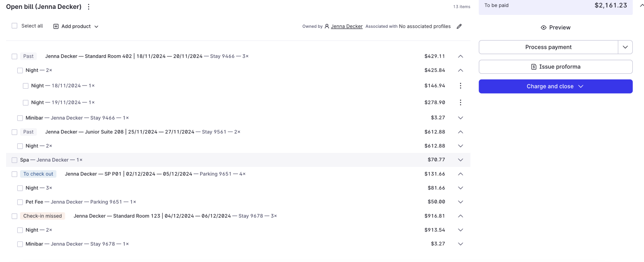Open the kebab menu for Night 18/11/2024
The width and height of the screenshot is (644, 262).
(460, 85)
